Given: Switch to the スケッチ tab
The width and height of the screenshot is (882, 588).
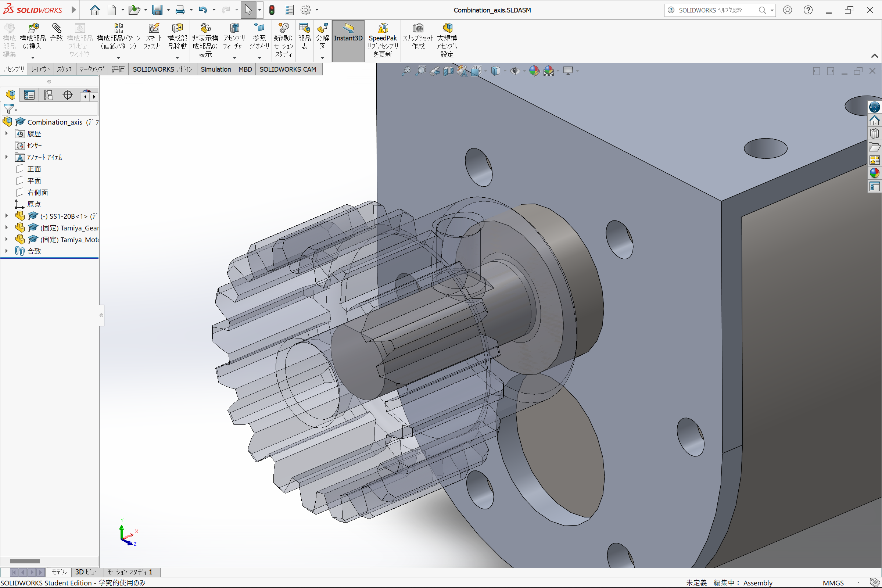Looking at the screenshot, I should pyautogui.click(x=65, y=69).
